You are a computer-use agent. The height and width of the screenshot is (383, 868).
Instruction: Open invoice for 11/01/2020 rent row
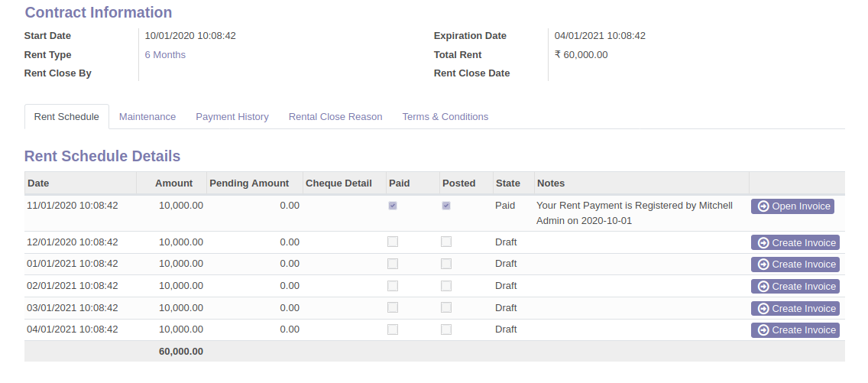(792, 206)
